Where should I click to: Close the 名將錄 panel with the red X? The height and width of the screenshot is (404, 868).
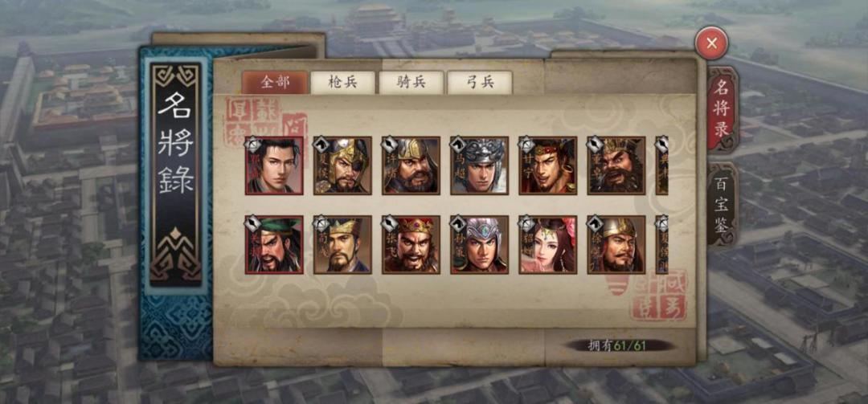(x=712, y=43)
